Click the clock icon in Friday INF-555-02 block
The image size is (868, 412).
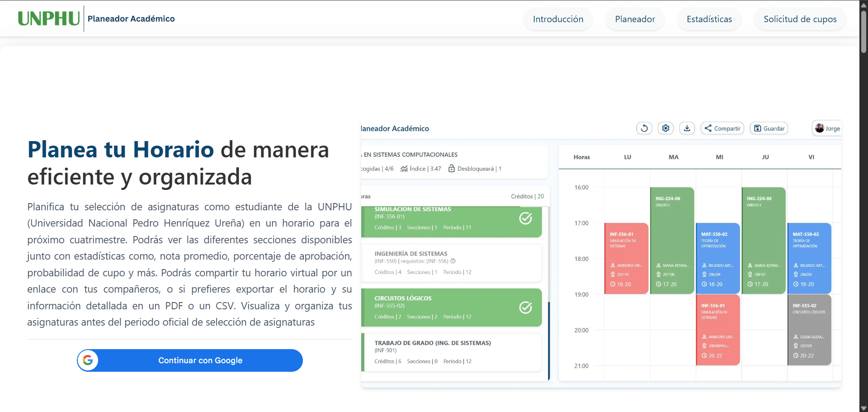[796, 356]
